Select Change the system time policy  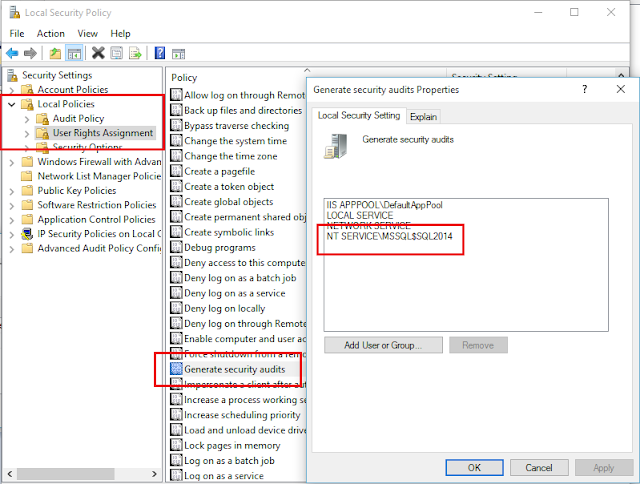[236, 141]
